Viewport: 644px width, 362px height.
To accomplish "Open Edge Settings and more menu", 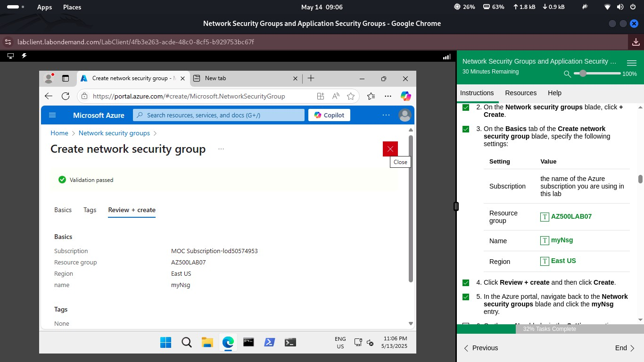I will pyautogui.click(x=388, y=96).
